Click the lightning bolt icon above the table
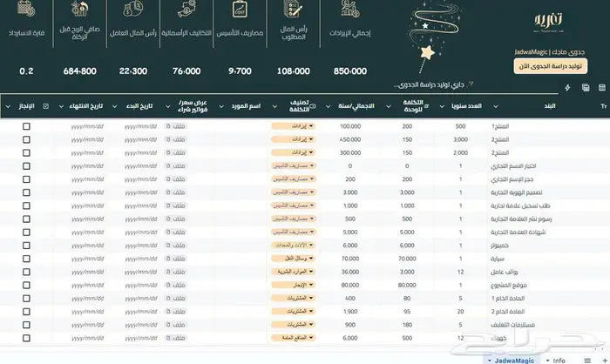The height and width of the screenshot is (364, 610). pyautogui.click(x=568, y=87)
